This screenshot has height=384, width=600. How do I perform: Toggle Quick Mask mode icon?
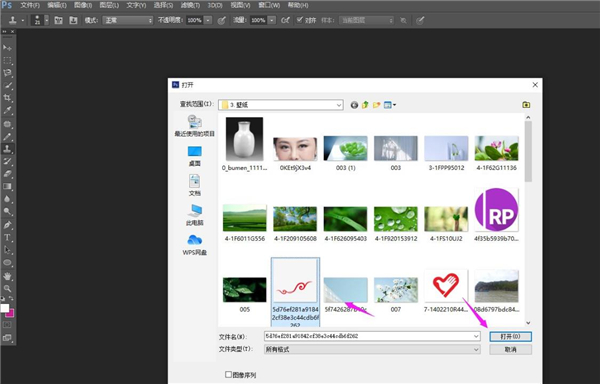(7, 325)
